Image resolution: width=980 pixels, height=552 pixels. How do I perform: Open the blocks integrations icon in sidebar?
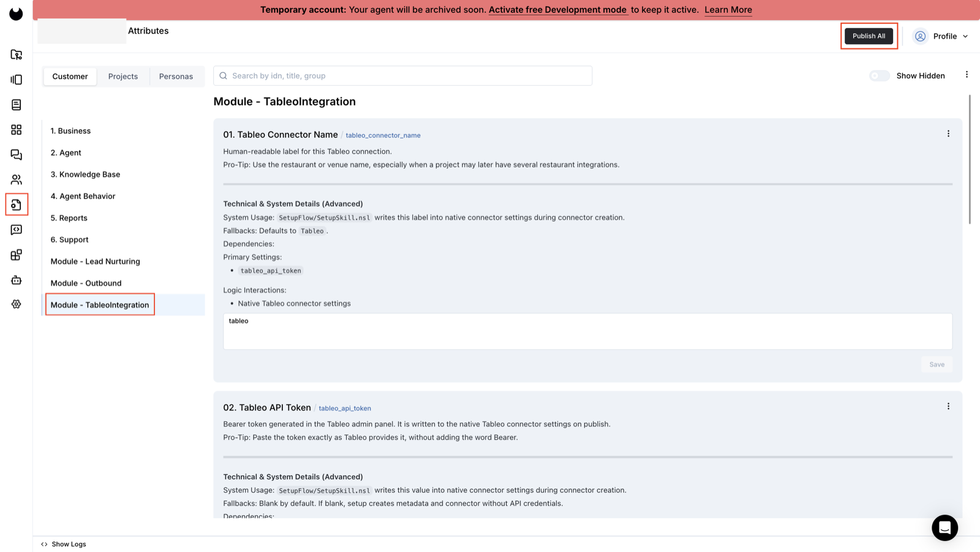tap(16, 255)
